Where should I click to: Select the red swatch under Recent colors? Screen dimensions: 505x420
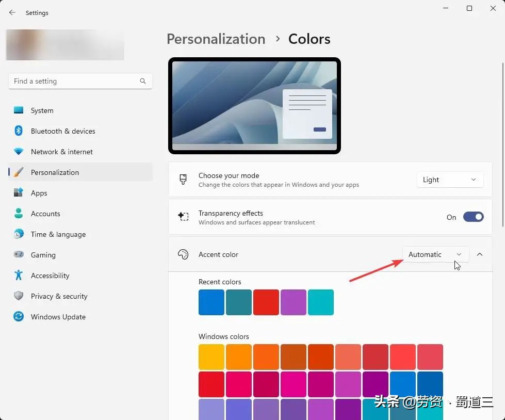click(x=266, y=302)
